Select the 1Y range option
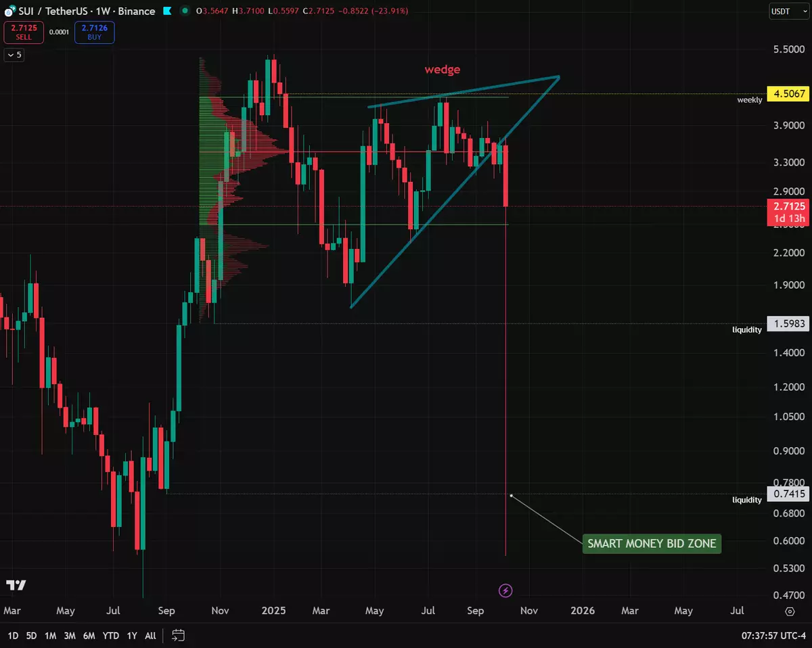Screen dimensions: 812x648 (x=132, y=635)
